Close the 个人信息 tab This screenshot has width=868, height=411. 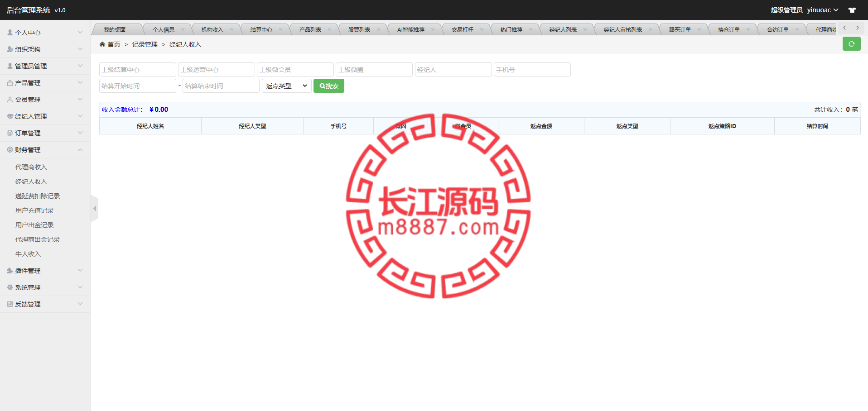(x=183, y=30)
